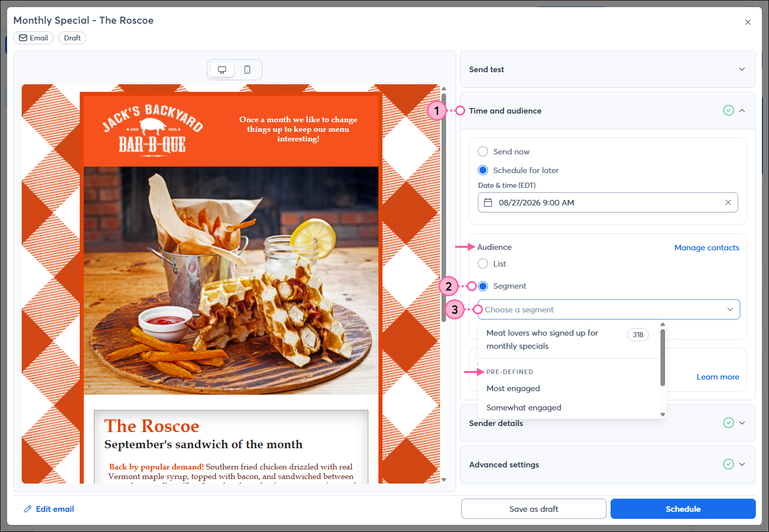Pick the Most engaged segment
This screenshot has width=769, height=532.
pyautogui.click(x=513, y=388)
